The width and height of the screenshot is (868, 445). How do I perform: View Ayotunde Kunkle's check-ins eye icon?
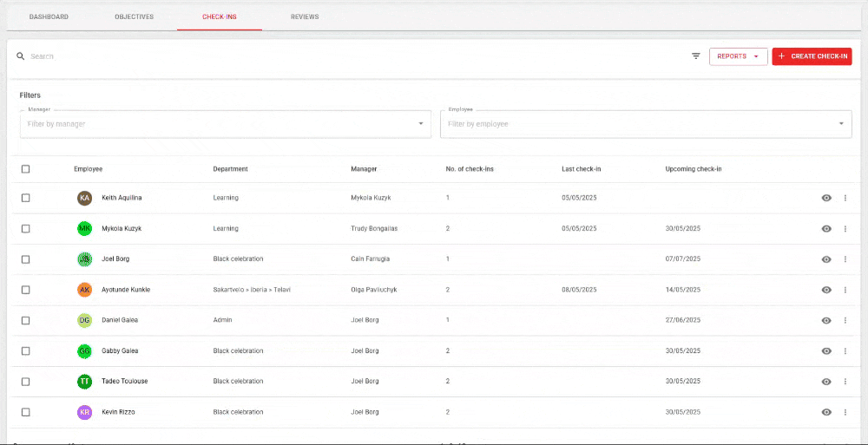point(826,290)
